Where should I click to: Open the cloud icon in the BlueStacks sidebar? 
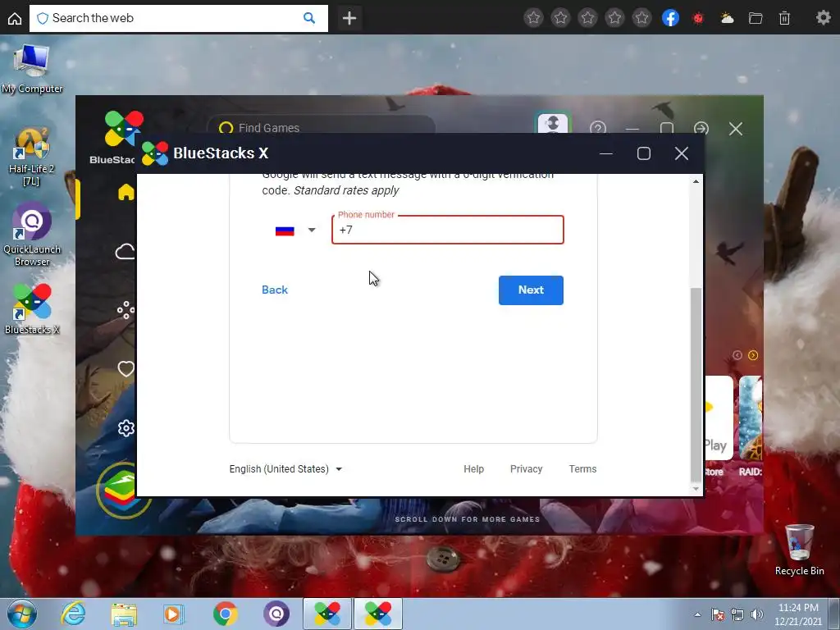click(126, 251)
